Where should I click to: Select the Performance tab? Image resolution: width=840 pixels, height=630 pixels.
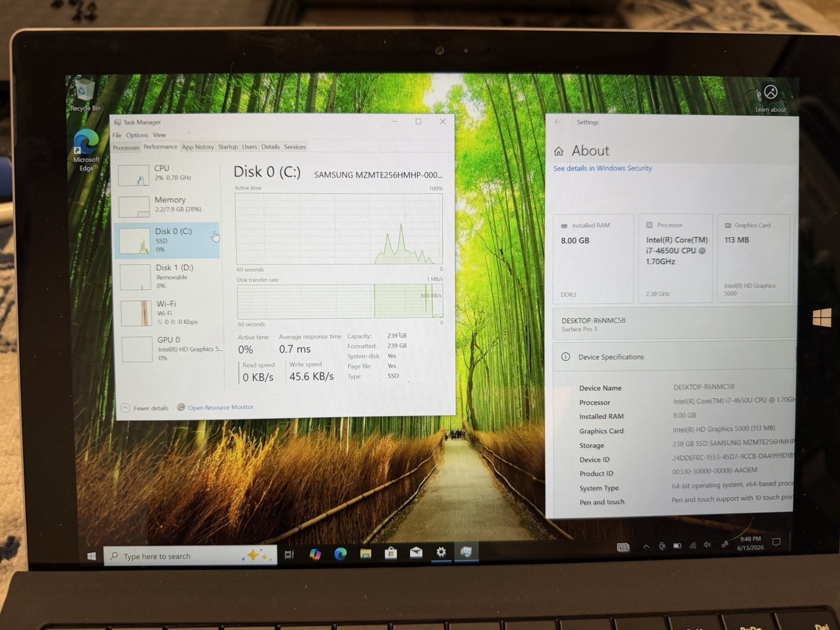tap(161, 147)
